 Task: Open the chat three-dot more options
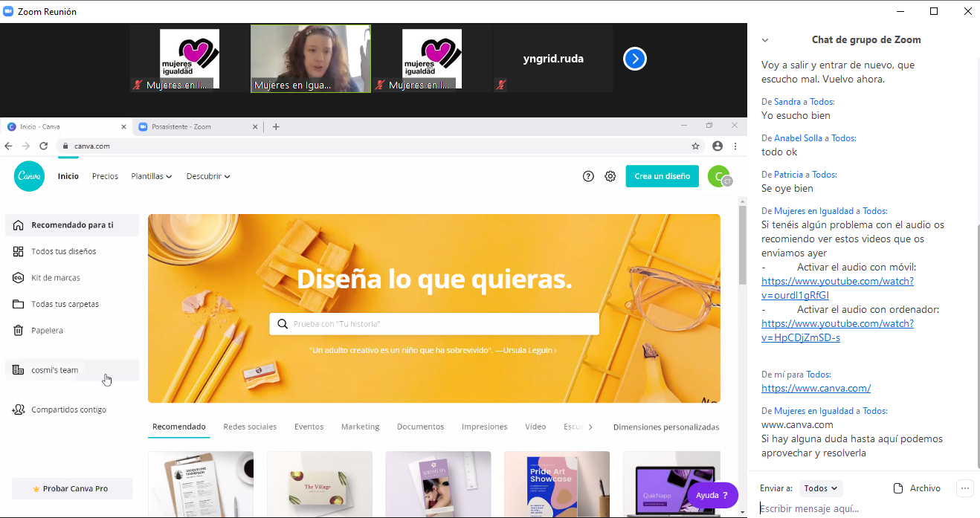(x=964, y=488)
